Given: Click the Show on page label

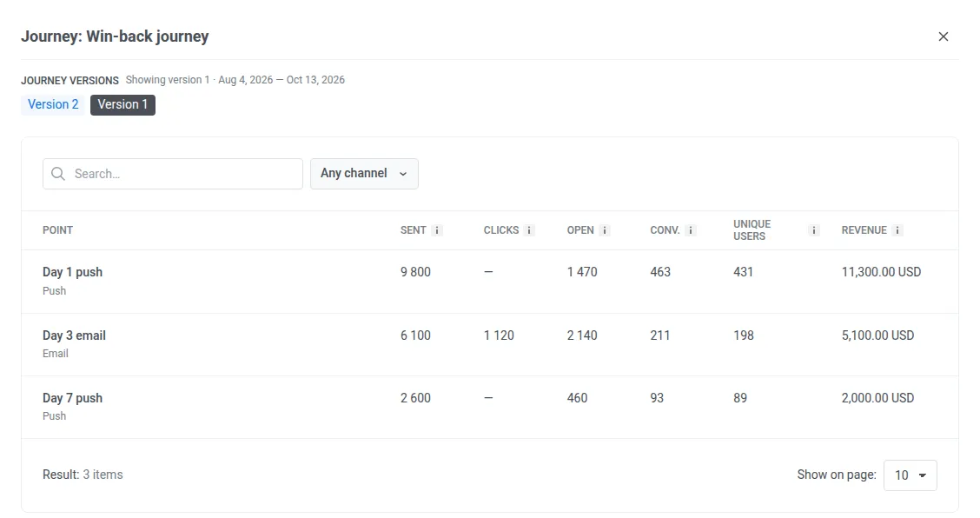Looking at the screenshot, I should [x=837, y=475].
